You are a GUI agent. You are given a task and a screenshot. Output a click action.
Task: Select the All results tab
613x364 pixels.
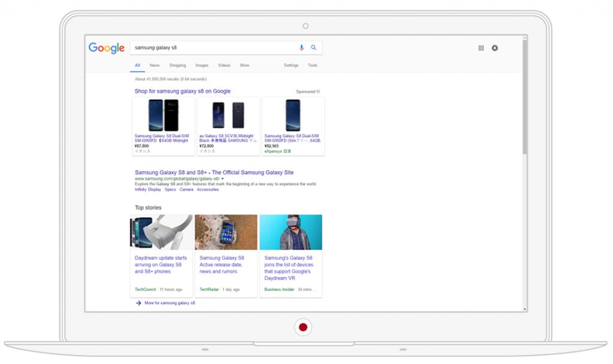point(137,65)
